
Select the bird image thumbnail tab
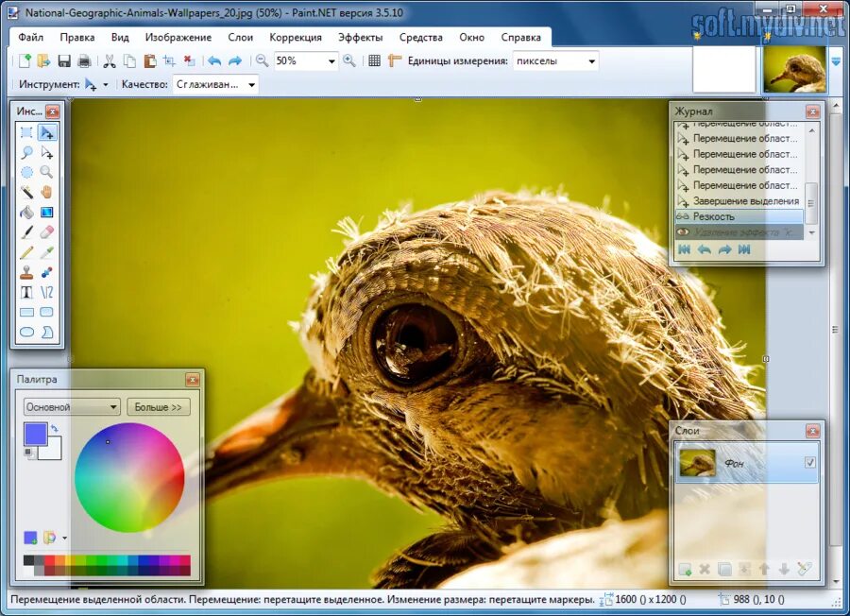click(794, 69)
